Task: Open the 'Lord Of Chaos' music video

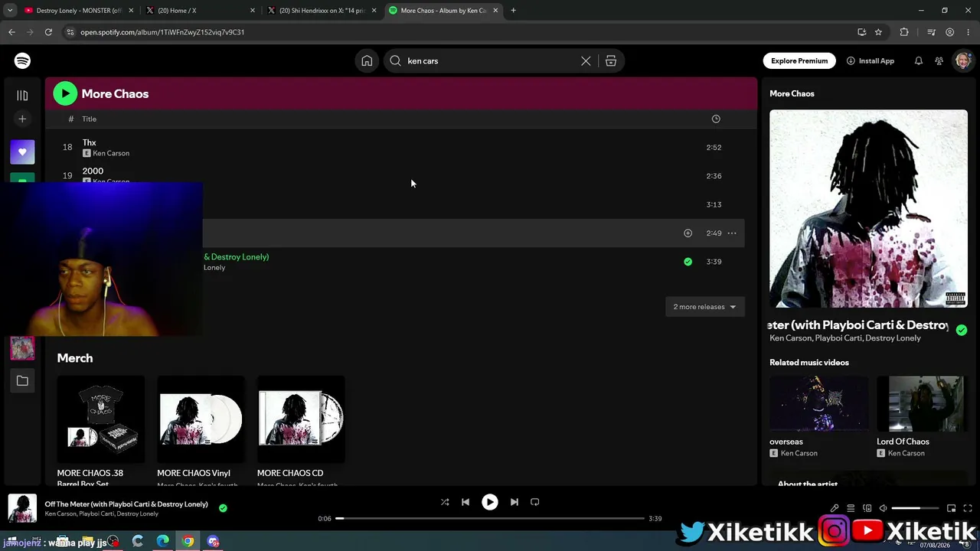Action: pyautogui.click(x=922, y=417)
